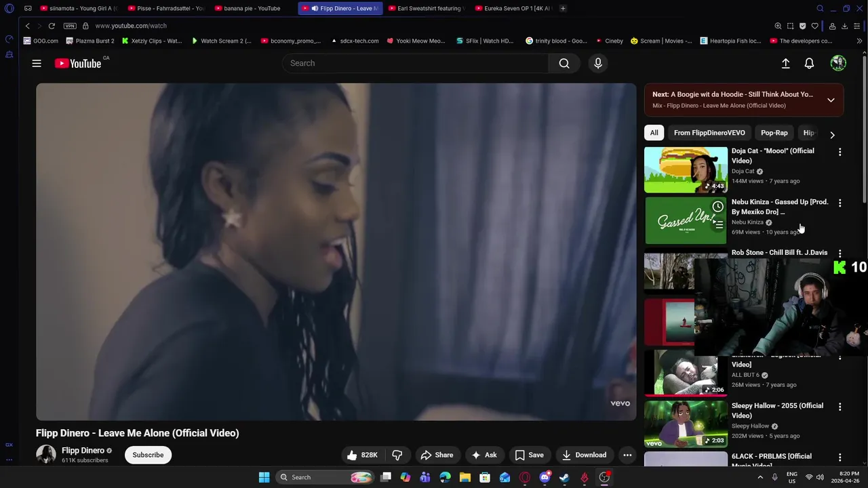Open the GOG.com bookmark
Image resolution: width=868 pixels, height=488 pixels.
(x=41, y=41)
